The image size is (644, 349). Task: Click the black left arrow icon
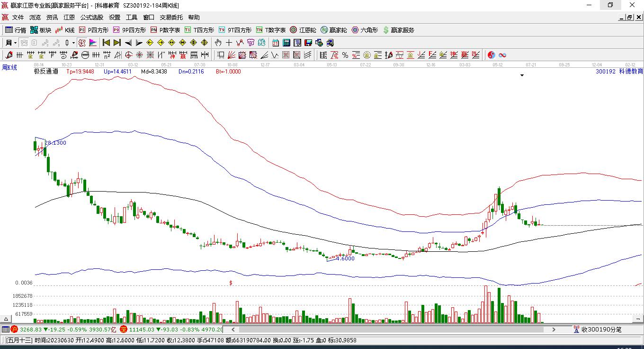(x=128, y=43)
